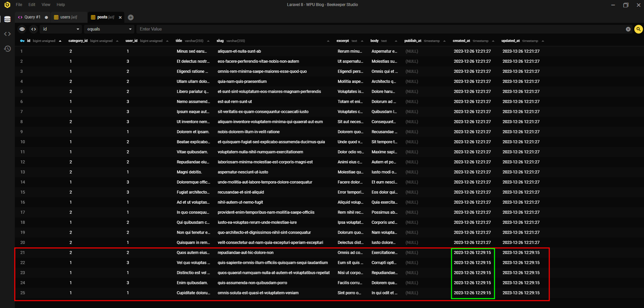Image resolution: width=644 pixels, height=308 pixels.
Task: Toggle column visibility with the eye icon
Action: pyautogui.click(x=22, y=29)
